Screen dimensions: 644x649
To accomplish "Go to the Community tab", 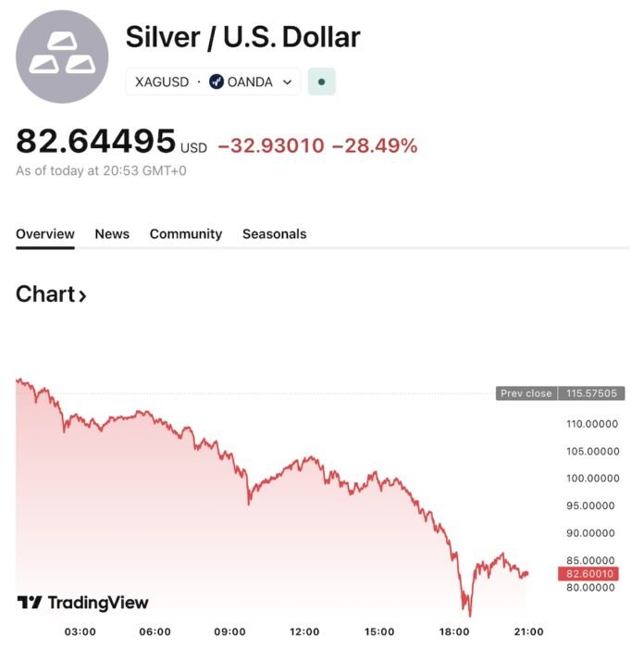I will [186, 234].
